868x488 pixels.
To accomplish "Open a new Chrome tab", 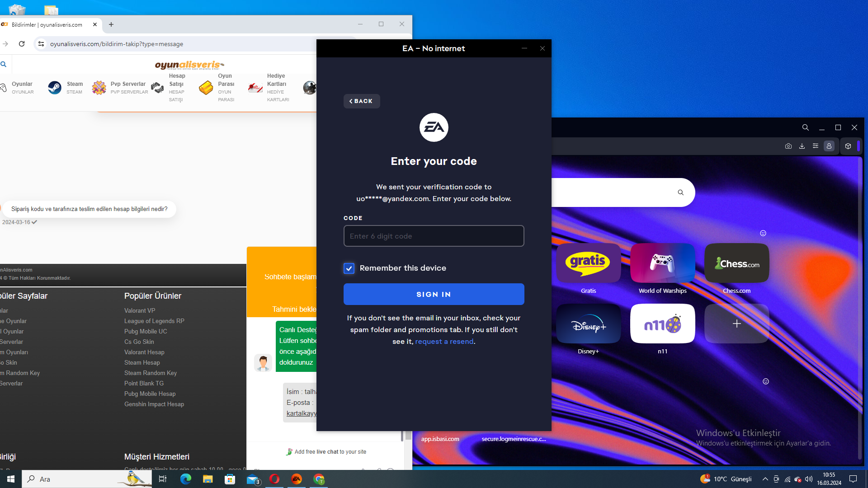I will (x=111, y=24).
